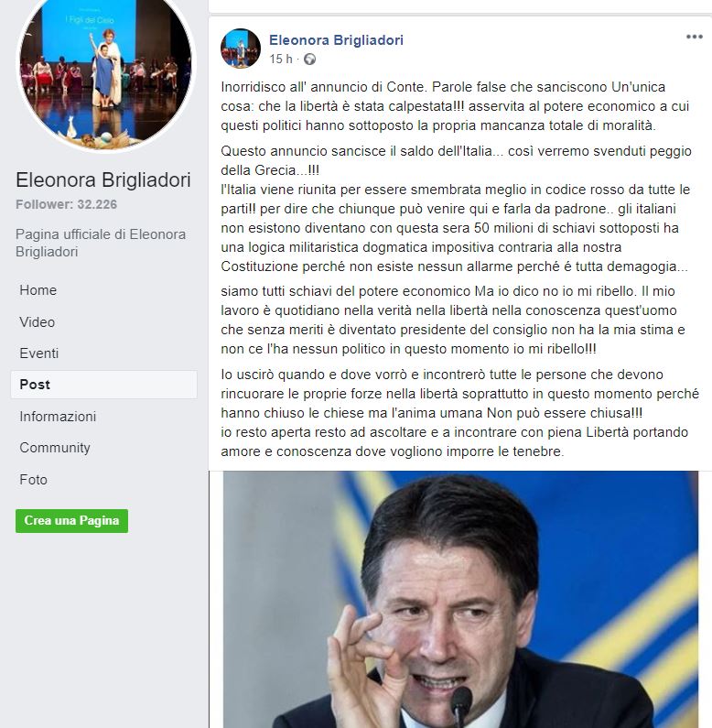712x728 pixels.
Task: Navigate to the Community section
Action: point(104,448)
